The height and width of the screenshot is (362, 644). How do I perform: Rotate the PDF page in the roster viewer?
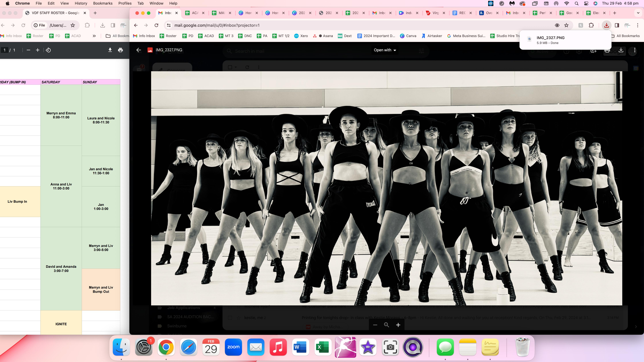[x=48, y=50]
